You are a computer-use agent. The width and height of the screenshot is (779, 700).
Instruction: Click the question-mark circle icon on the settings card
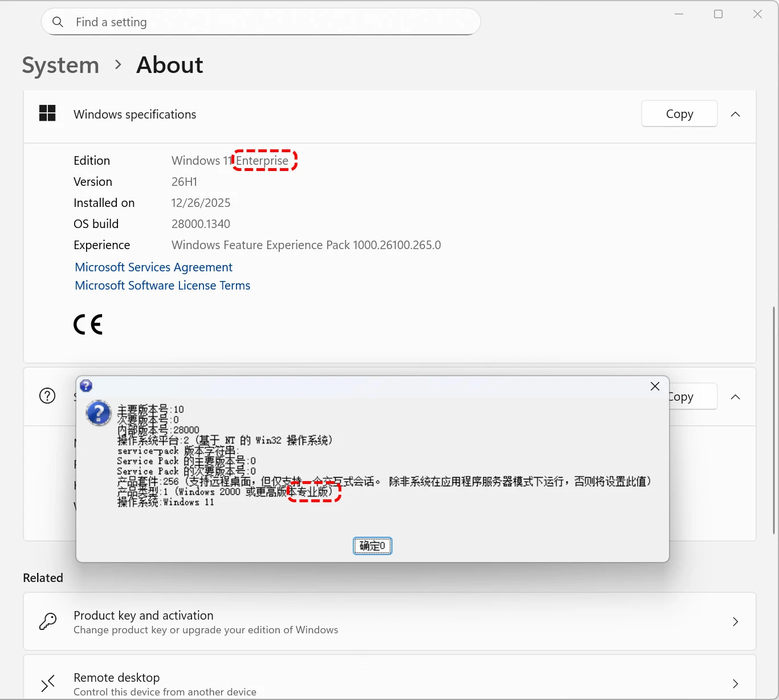[x=47, y=396]
